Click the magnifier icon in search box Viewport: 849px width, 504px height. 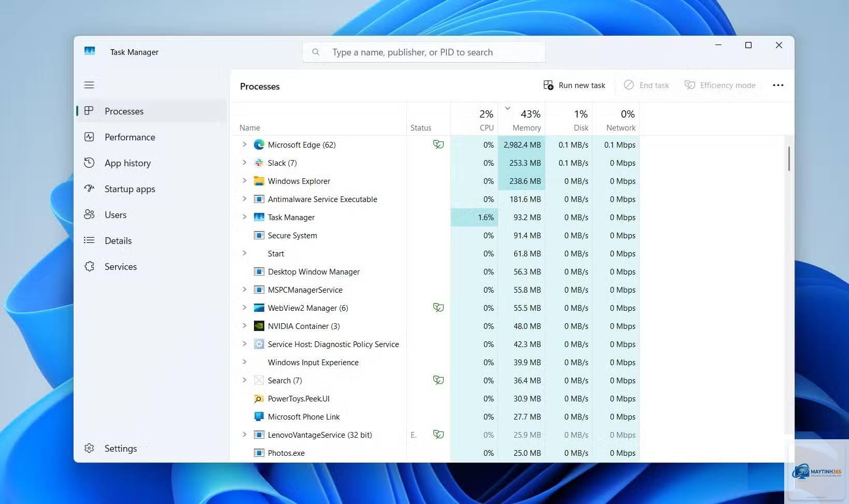point(315,52)
